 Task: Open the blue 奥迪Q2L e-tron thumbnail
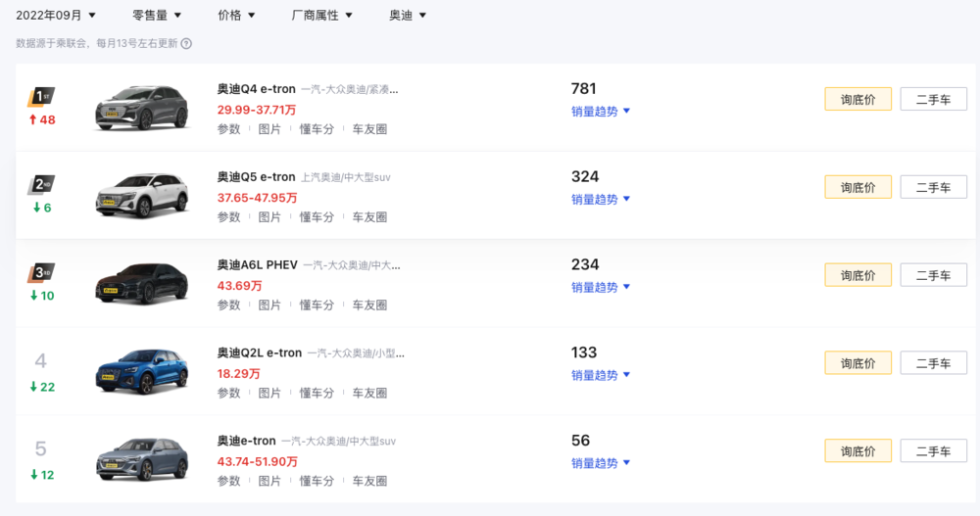coord(142,372)
